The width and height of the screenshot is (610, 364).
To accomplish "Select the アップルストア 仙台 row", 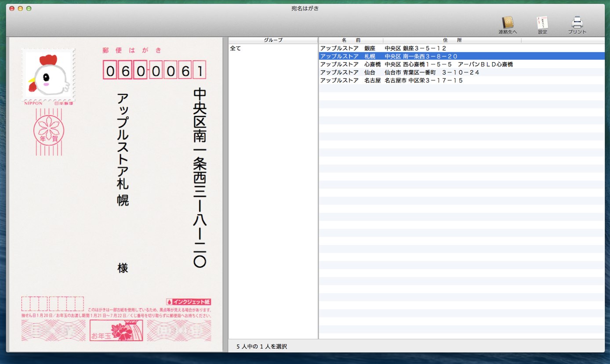I will click(461, 72).
